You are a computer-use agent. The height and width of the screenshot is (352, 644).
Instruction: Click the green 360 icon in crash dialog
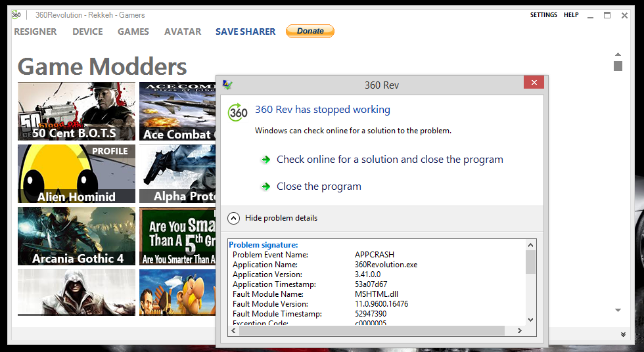pyautogui.click(x=238, y=112)
